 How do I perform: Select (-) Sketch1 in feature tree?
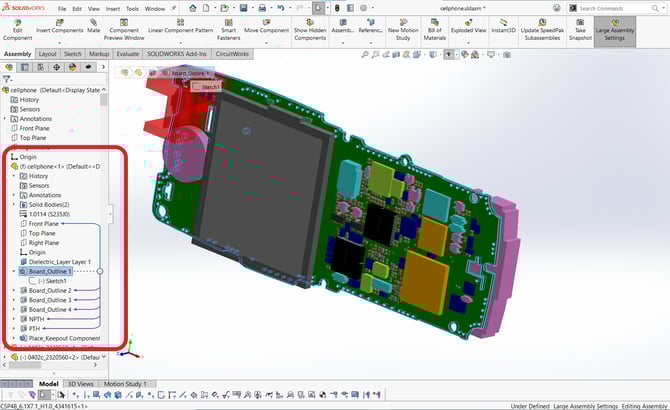(x=52, y=281)
